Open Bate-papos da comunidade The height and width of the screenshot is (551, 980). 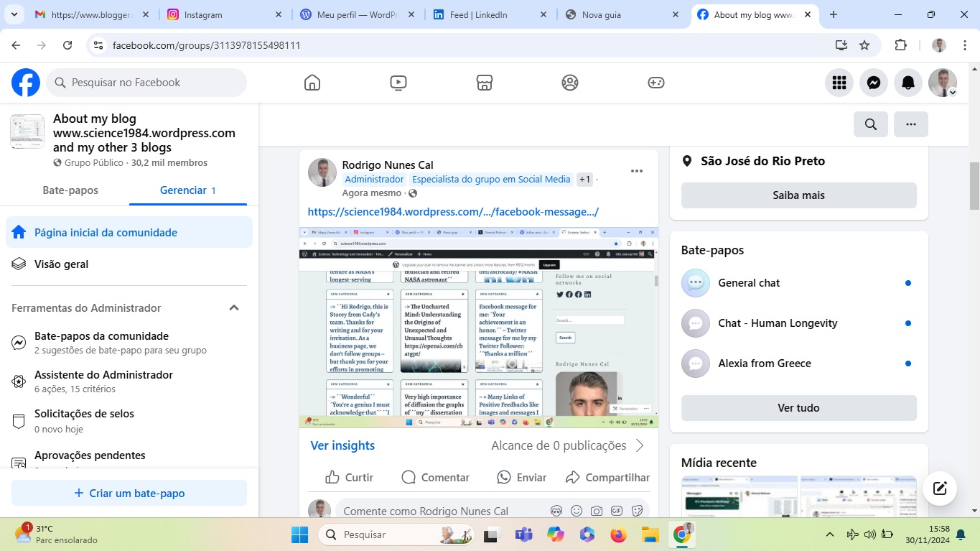[x=129, y=343]
